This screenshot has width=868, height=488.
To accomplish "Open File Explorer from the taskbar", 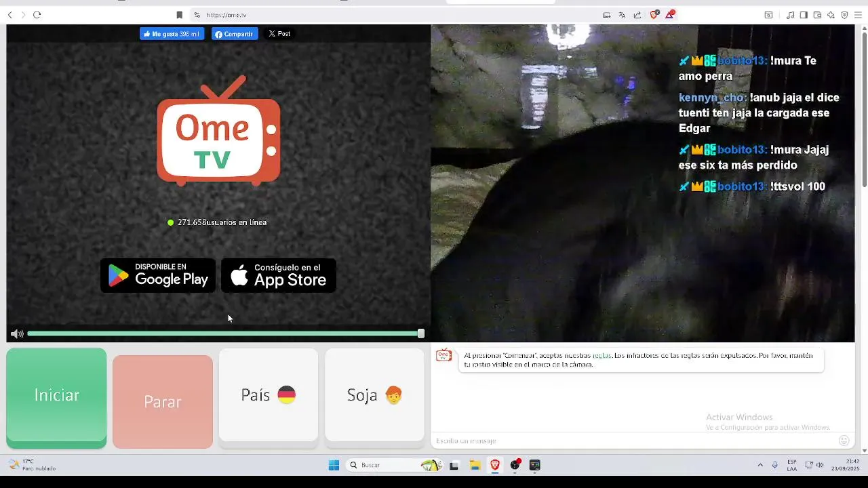I will pyautogui.click(x=475, y=465).
